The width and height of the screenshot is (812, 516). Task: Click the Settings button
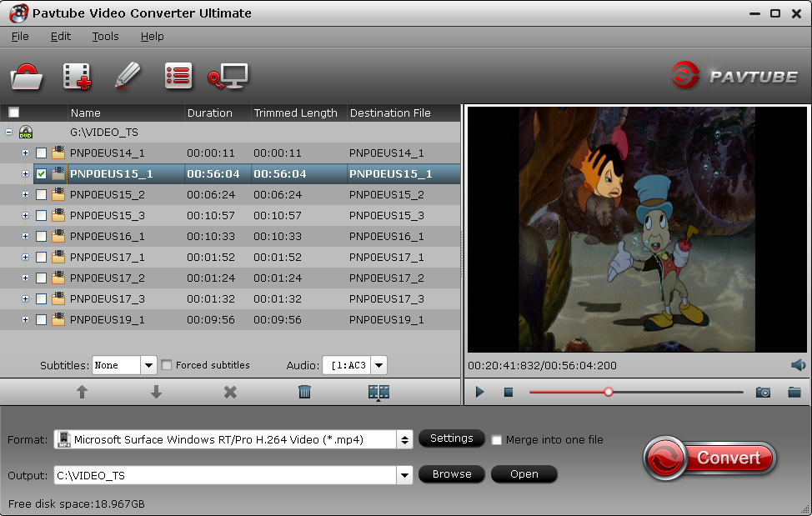pos(452,438)
